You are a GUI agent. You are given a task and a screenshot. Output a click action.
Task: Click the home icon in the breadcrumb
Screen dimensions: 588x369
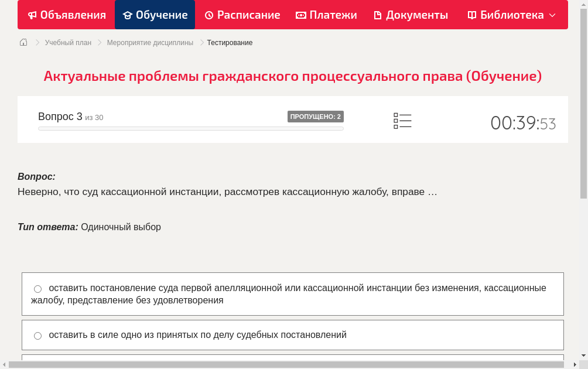(23, 42)
